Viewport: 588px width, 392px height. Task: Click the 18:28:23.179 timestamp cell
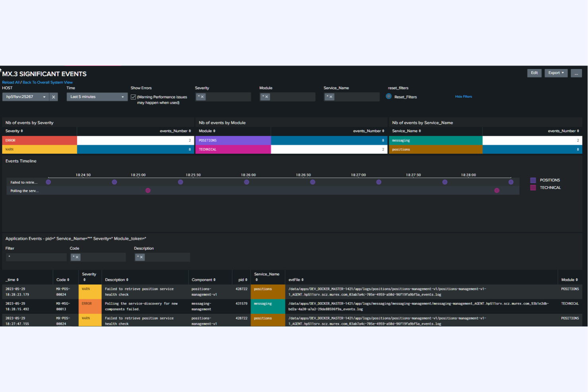pos(27,292)
